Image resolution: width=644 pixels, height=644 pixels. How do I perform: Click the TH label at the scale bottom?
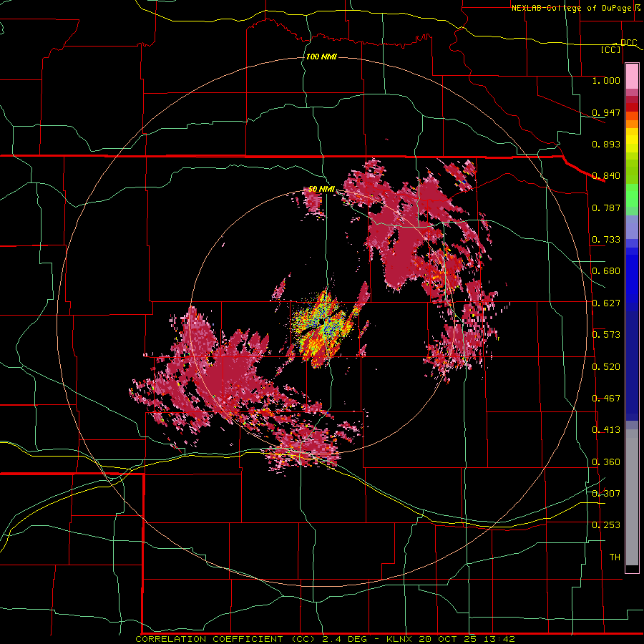pyautogui.click(x=615, y=557)
